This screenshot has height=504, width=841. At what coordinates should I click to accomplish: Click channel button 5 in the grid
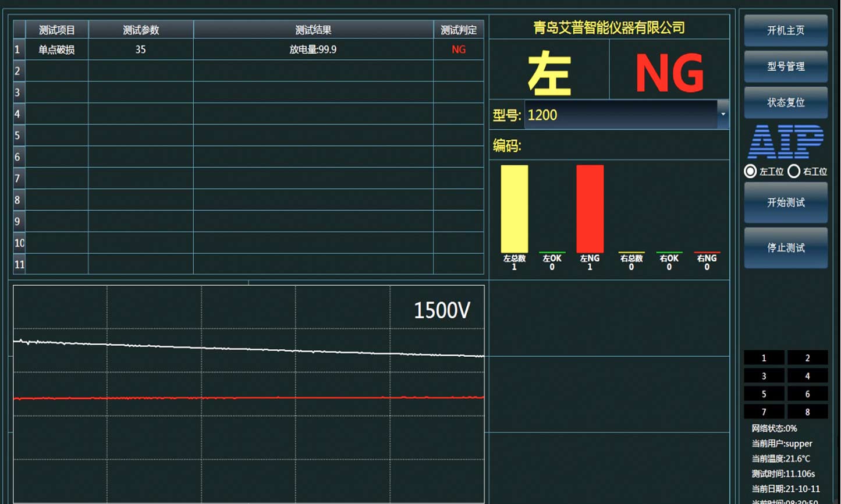pos(764,394)
